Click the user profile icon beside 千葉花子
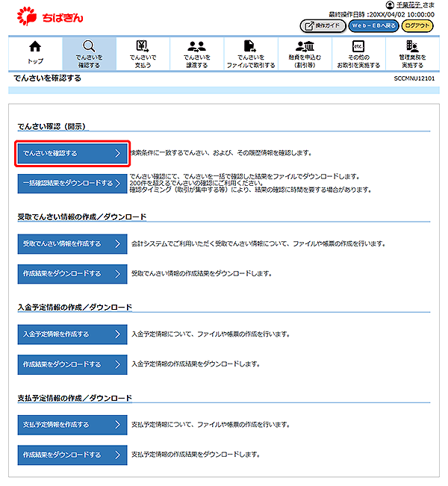Image resolution: width=448 pixels, height=486 pixels. click(390, 5)
